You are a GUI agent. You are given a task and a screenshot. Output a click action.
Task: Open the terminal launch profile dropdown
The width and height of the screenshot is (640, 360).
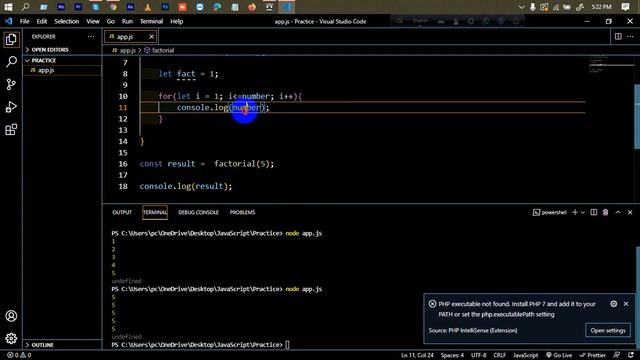pos(583,212)
